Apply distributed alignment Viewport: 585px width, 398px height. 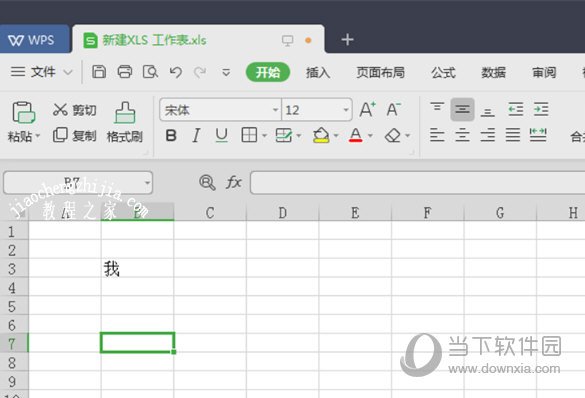pyautogui.click(x=538, y=135)
